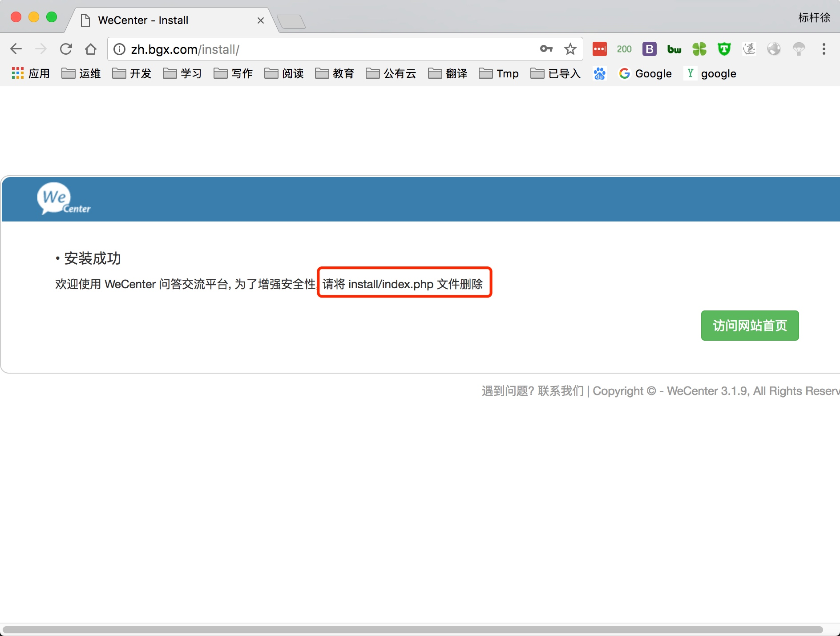This screenshot has width=840, height=636.
Task: Open the green shield extension icon
Action: pyautogui.click(x=724, y=49)
